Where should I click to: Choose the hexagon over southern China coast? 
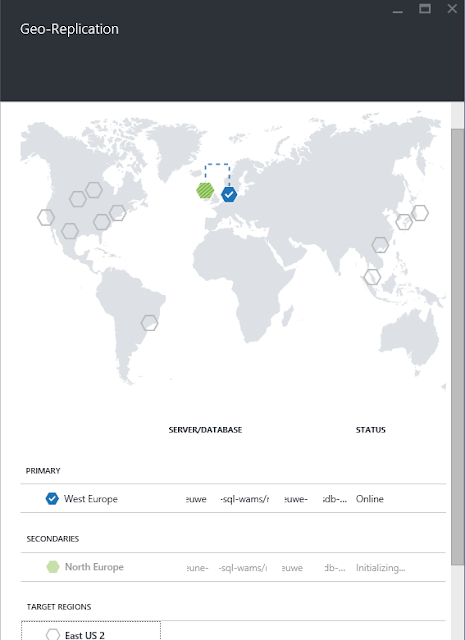[x=380, y=245]
